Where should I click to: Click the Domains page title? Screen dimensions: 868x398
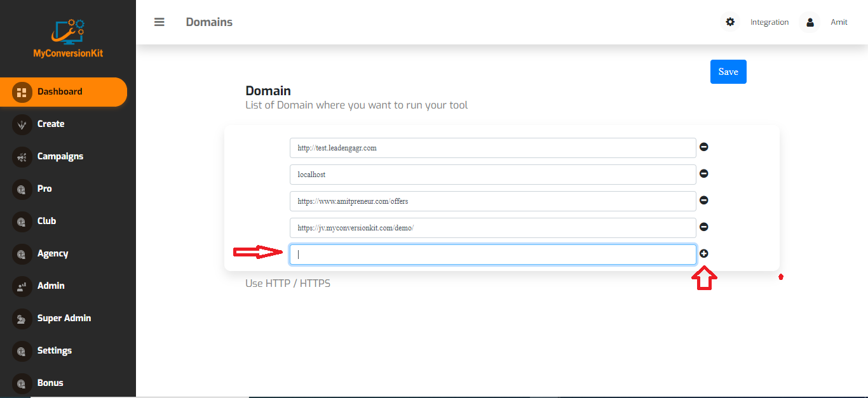point(209,22)
